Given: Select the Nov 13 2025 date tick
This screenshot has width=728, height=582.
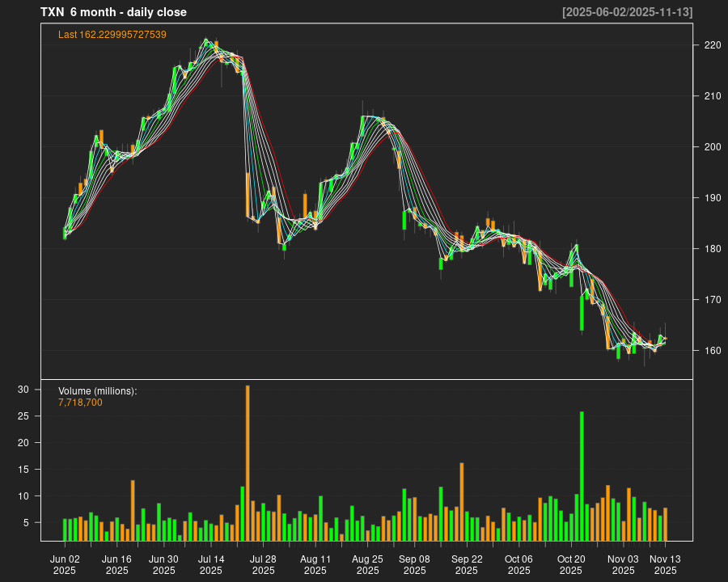Looking at the screenshot, I should [665, 564].
